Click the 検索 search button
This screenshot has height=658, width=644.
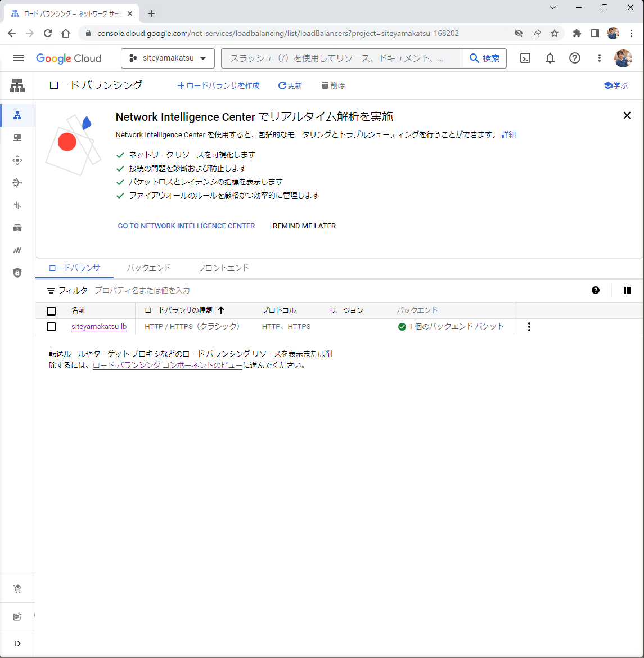click(x=484, y=58)
